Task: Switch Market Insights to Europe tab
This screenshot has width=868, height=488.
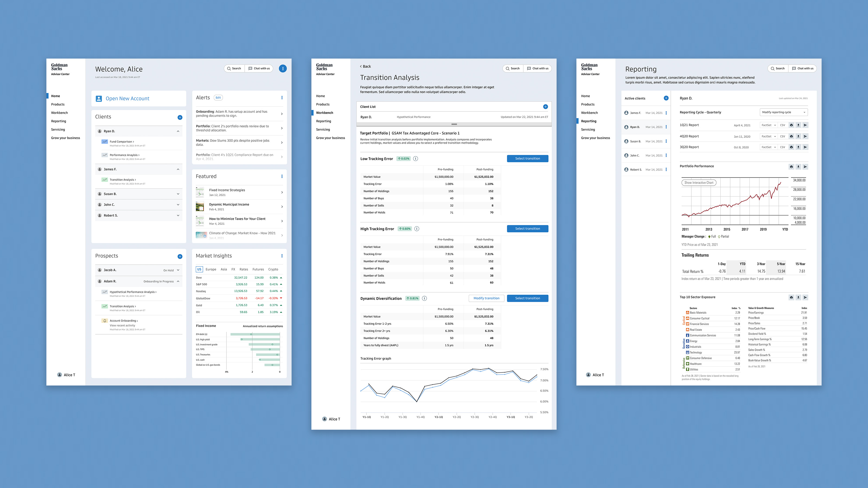Action: click(210, 269)
